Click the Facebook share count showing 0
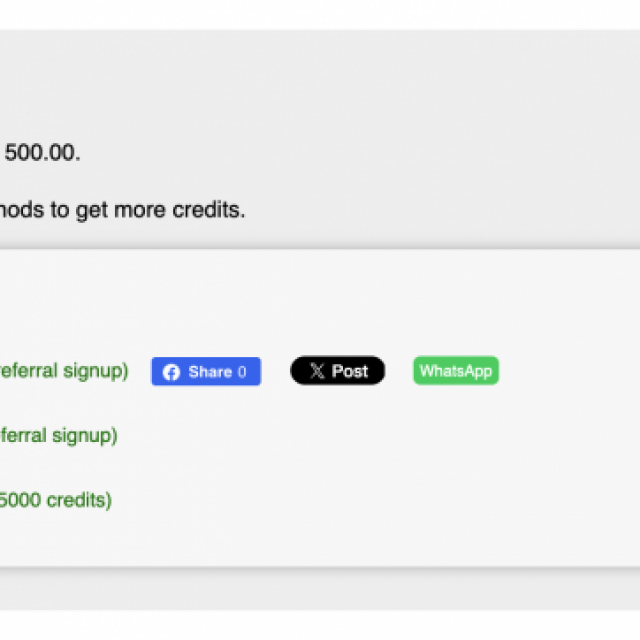The image size is (640, 640). pyautogui.click(x=242, y=372)
